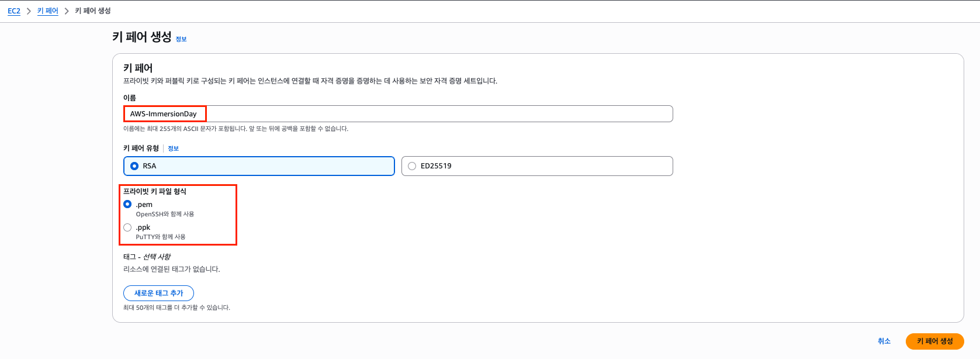Click the 이름 field label
This screenshot has width=980, height=359.
[x=130, y=98]
